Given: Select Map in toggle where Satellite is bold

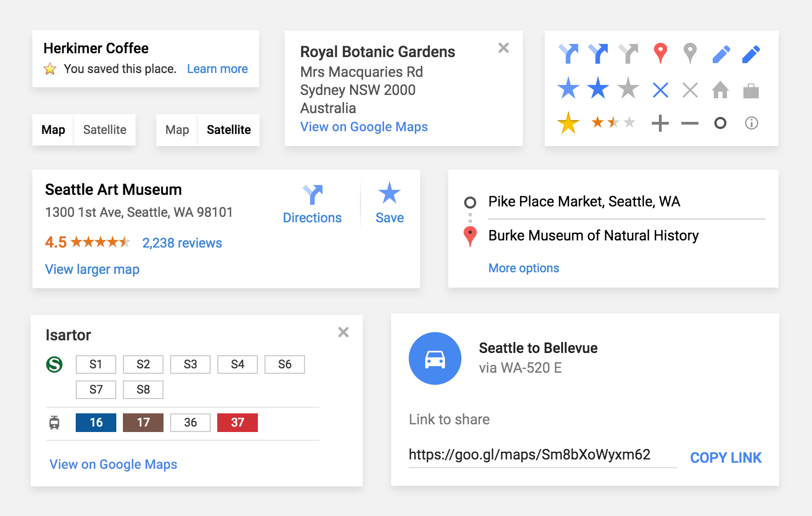Looking at the screenshot, I should coord(177,130).
